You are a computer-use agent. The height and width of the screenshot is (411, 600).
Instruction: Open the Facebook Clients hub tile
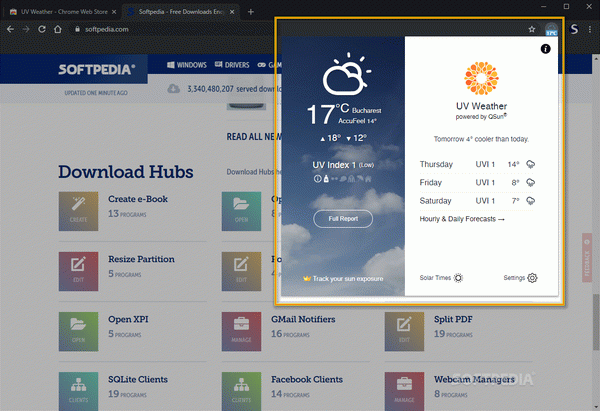[x=241, y=391]
